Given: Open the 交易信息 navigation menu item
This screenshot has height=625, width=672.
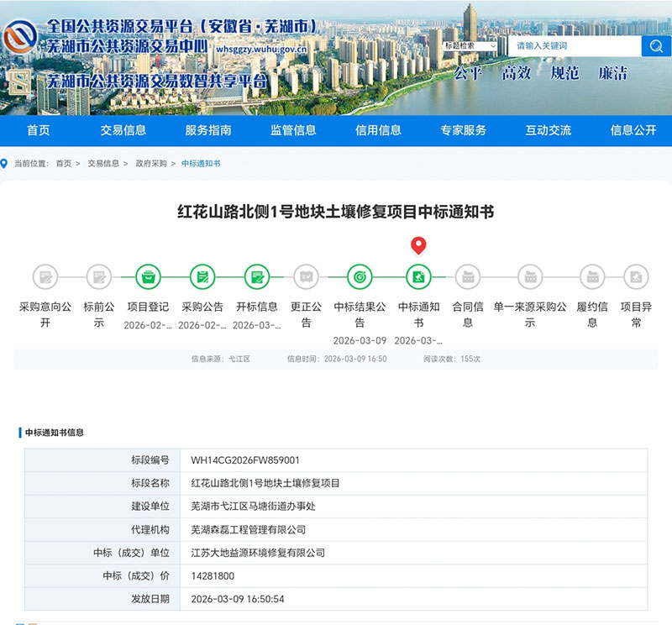Looking at the screenshot, I should coord(123,130).
